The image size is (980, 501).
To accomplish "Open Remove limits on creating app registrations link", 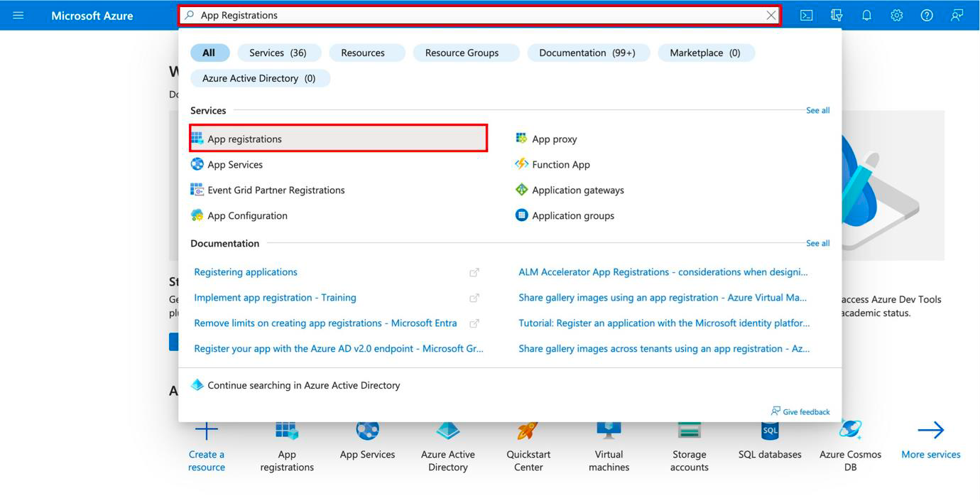I will point(325,323).
